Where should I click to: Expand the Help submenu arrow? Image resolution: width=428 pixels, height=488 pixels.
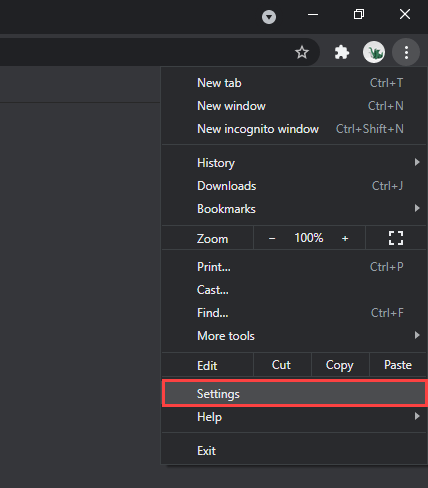click(x=417, y=416)
